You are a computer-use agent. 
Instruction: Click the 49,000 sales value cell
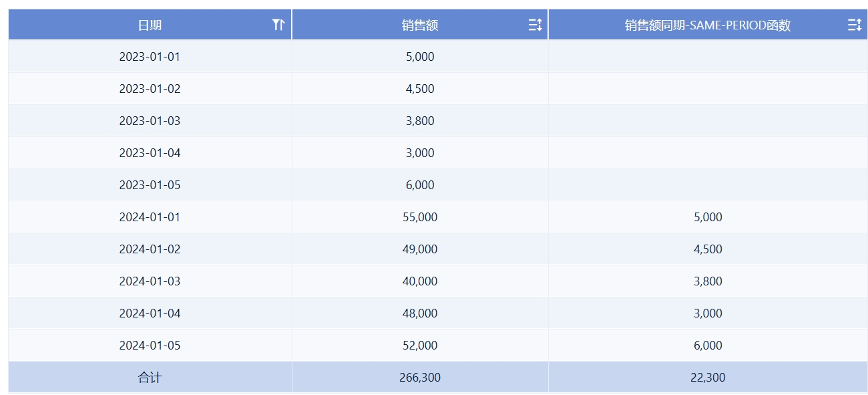tap(420, 249)
